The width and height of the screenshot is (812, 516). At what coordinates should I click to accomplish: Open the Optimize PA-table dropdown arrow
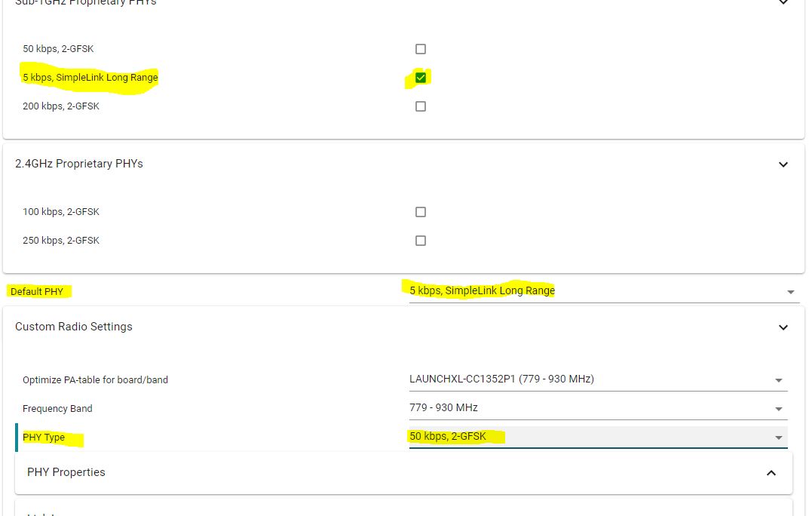pyautogui.click(x=779, y=381)
